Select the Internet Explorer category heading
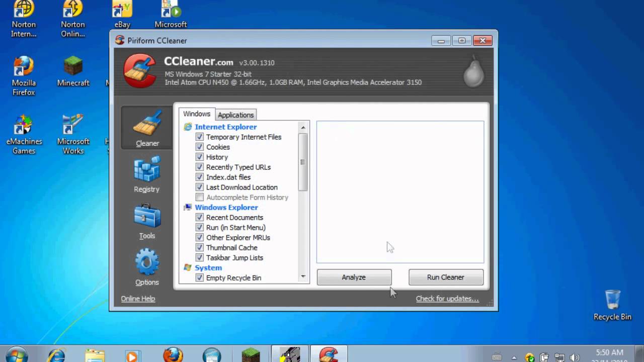 226,127
